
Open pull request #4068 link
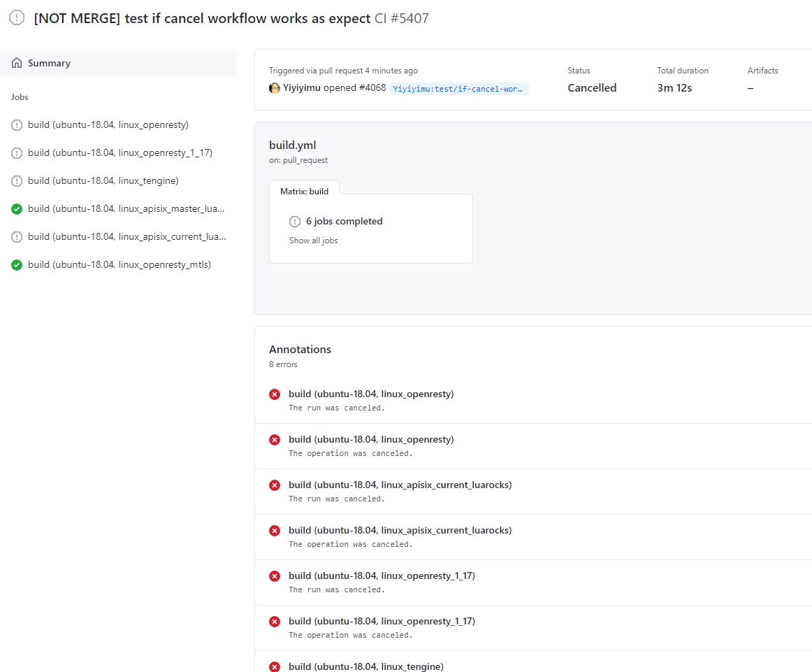point(372,87)
